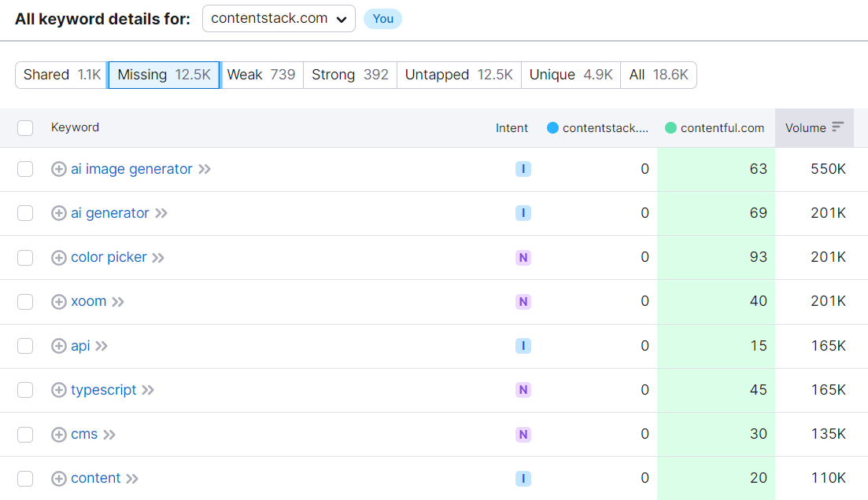Click the Intent column header
Image resolution: width=868 pixels, height=500 pixels.
coord(512,128)
